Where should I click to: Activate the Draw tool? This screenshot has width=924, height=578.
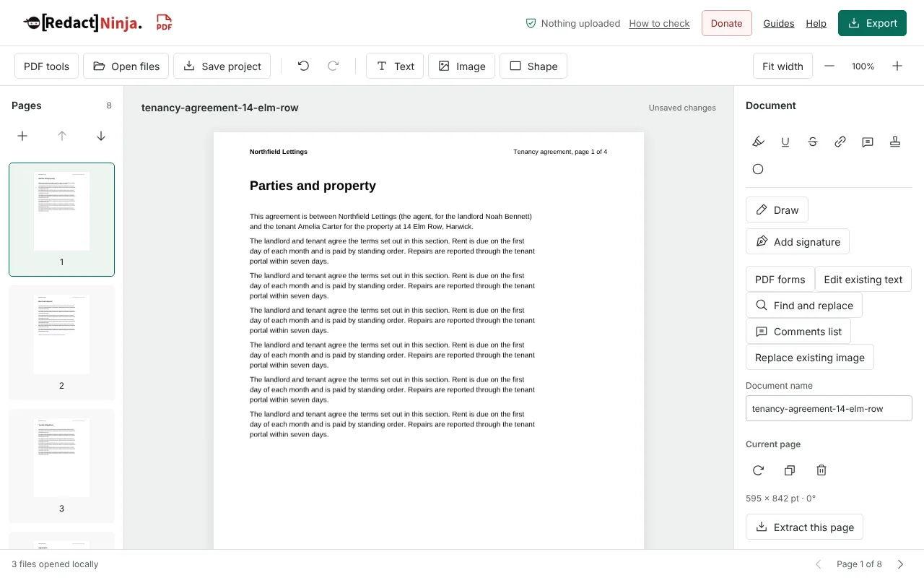pos(777,210)
